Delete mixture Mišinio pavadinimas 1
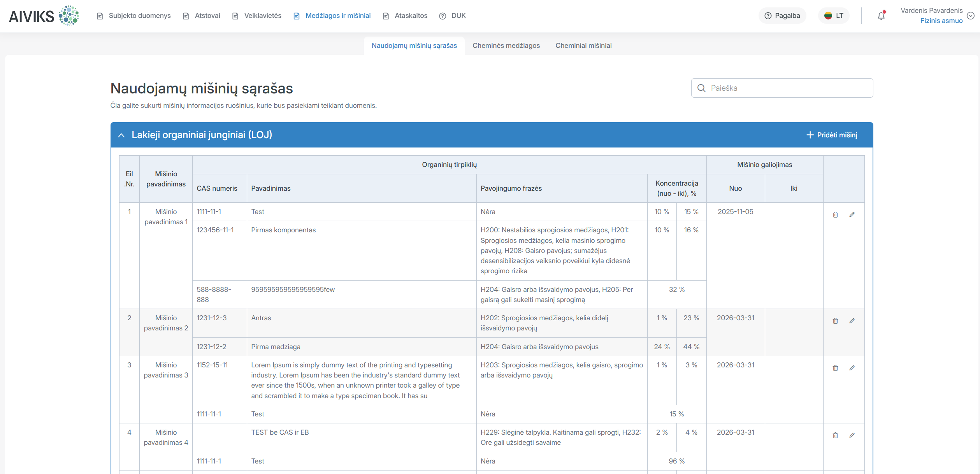 coord(835,215)
